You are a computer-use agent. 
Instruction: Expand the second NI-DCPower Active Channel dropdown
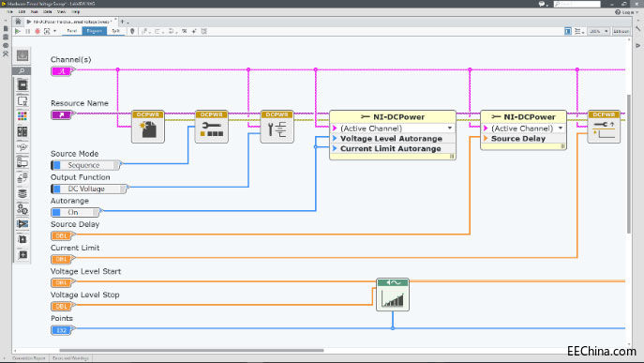pos(561,129)
